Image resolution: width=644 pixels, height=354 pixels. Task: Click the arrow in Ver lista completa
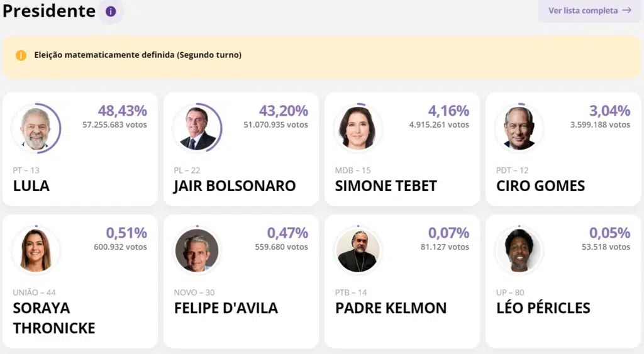[626, 11]
